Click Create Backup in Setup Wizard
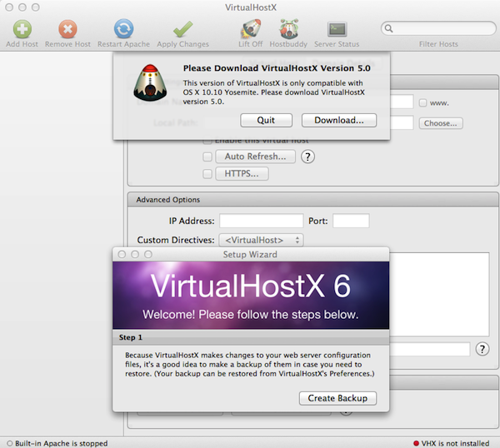This screenshot has width=500, height=448. (x=337, y=398)
